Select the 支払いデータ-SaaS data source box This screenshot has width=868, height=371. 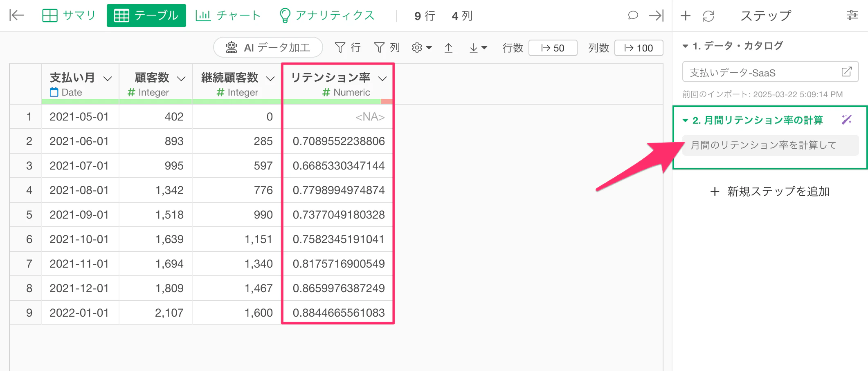click(770, 72)
